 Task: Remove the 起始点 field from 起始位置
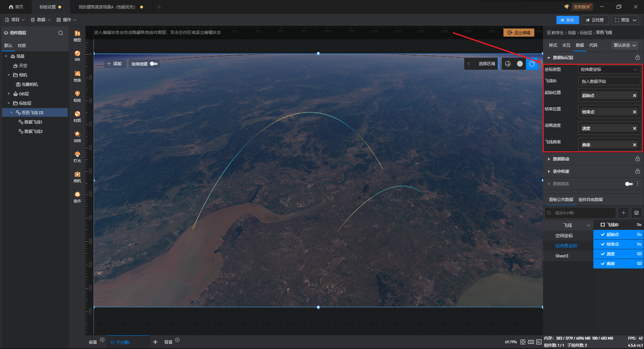pos(634,96)
